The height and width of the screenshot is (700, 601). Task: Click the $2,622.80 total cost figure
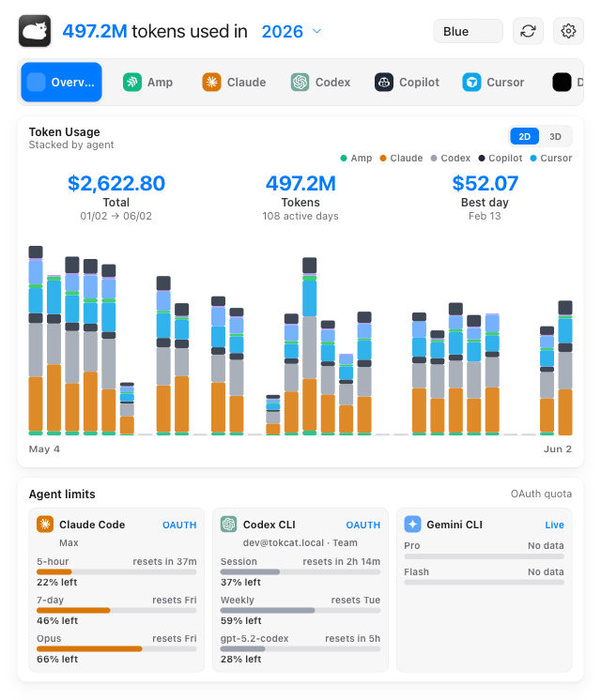116,183
